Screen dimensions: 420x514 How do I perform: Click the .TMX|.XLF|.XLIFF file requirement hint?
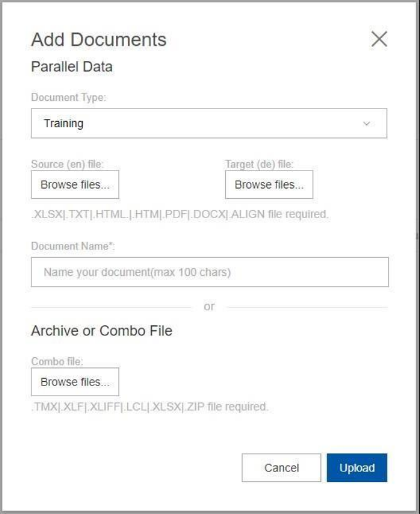pos(149,407)
